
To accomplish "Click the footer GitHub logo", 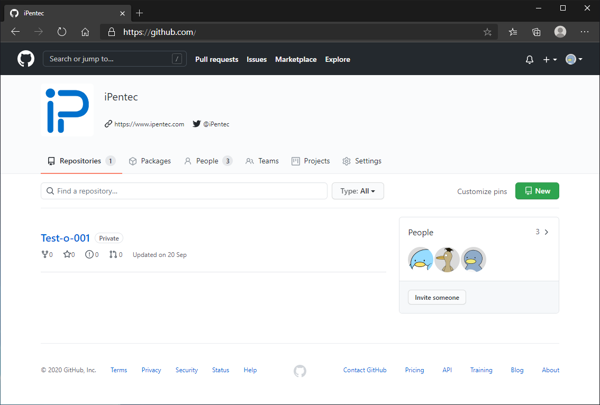I will pos(300,371).
